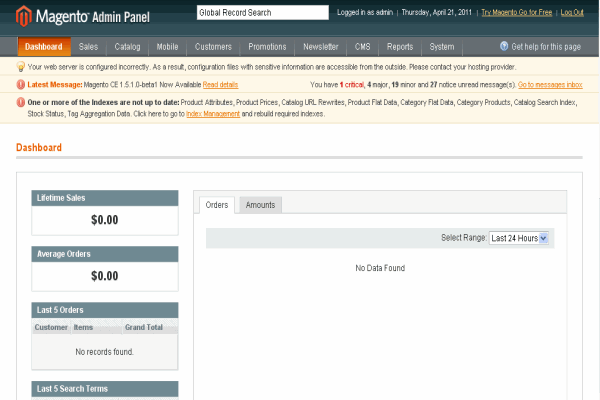
Task: Open the Customers menu
Action: click(213, 47)
